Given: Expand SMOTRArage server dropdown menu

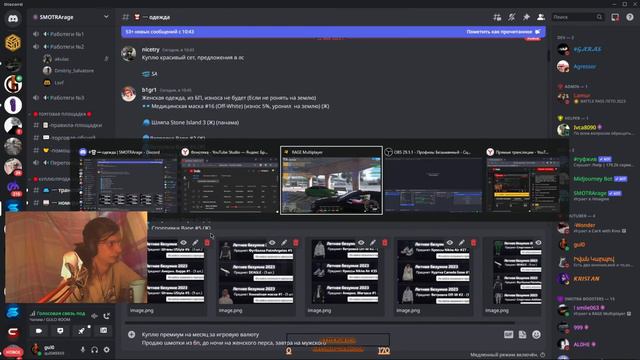Looking at the screenshot, I should tap(106, 17).
